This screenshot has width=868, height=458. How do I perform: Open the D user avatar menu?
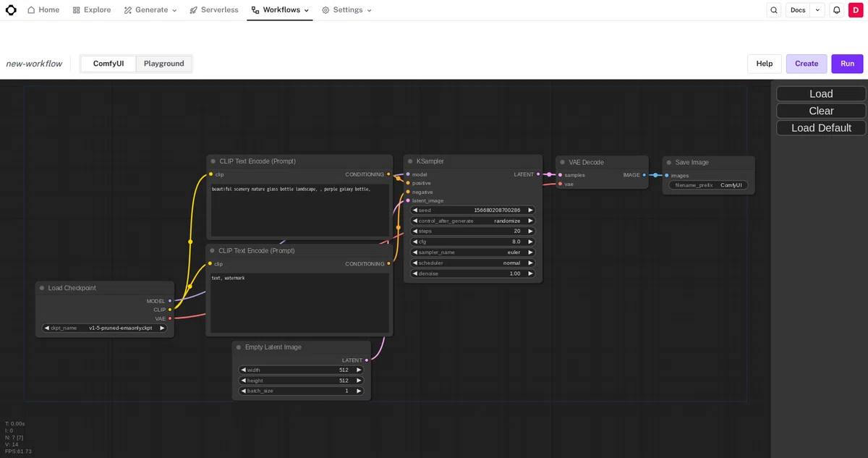click(x=856, y=10)
